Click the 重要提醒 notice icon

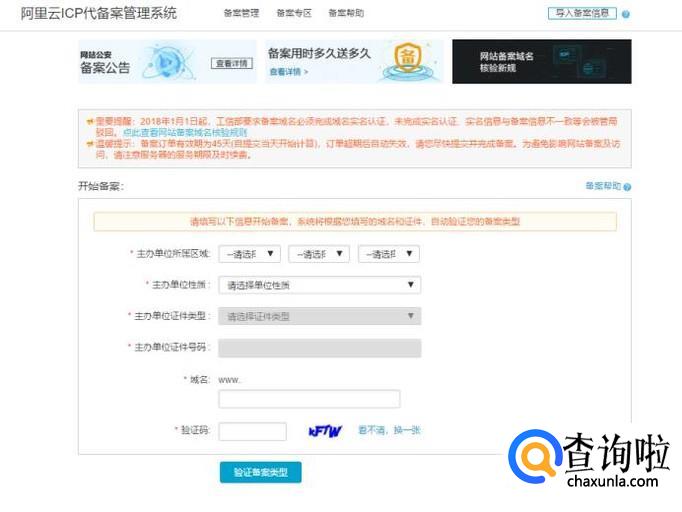(x=90, y=121)
